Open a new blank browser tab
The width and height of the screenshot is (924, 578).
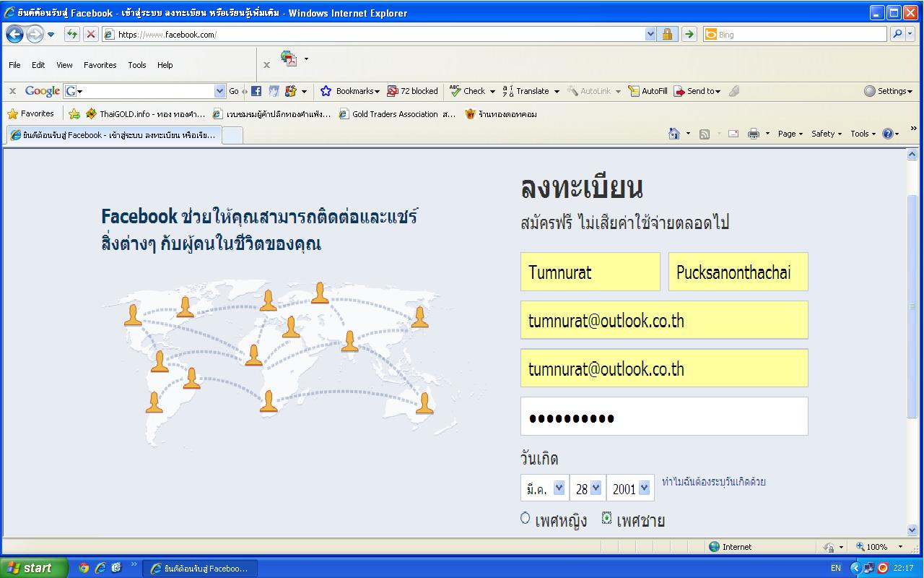click(232, 136)
